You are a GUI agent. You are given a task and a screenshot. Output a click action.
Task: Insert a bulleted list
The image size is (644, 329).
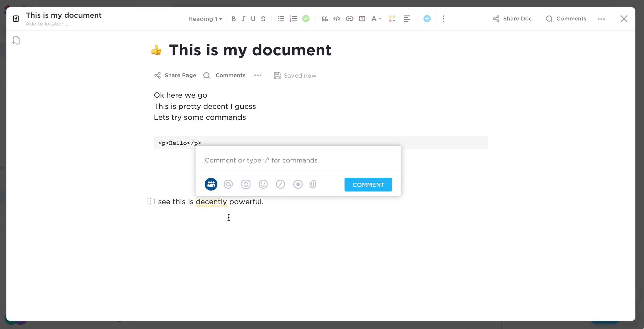[281, 19]
